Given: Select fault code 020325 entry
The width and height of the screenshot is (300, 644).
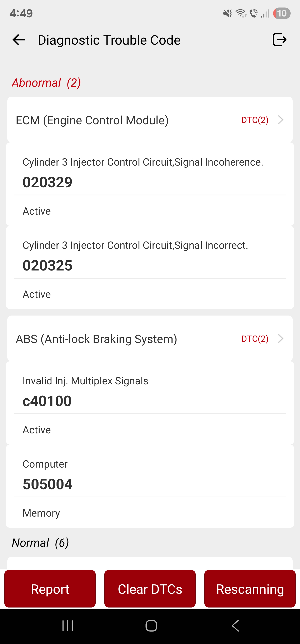Looking at the screenshot, I should coord(47,265).
